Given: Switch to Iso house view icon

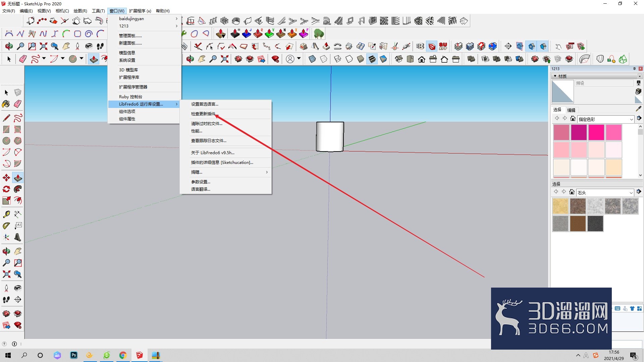Looking at the screenshot, I should click(x=398, y=59).
